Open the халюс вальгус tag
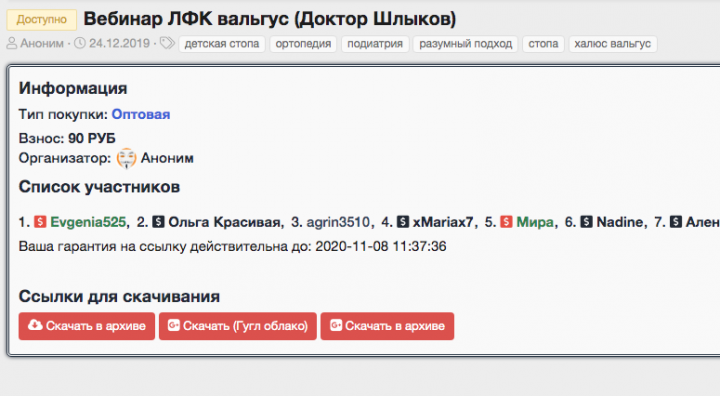 click(x=613, y=44)
